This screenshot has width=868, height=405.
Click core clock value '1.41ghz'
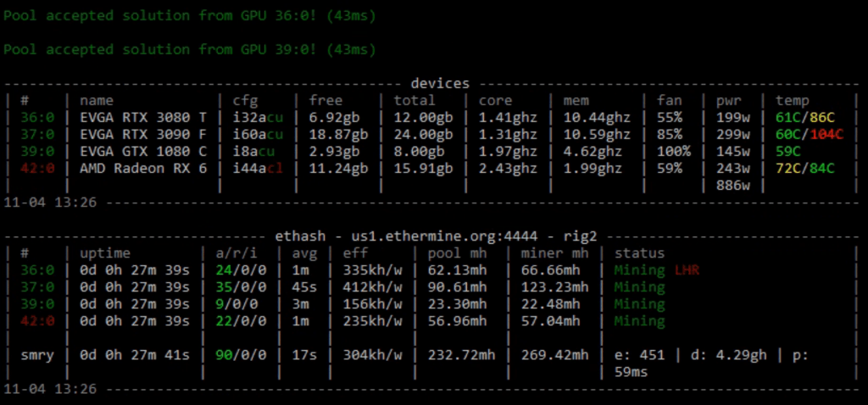508,118
